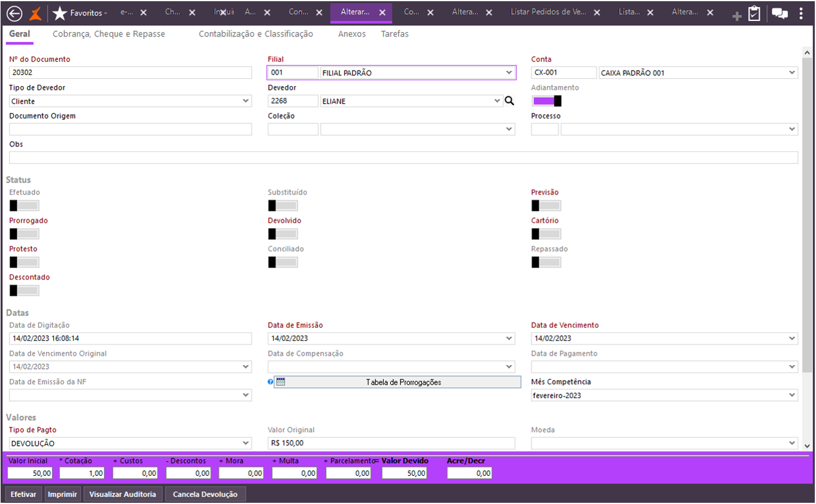Open the Data de Compensação date picker
The image size is (816, 504).
click(509, 367)
